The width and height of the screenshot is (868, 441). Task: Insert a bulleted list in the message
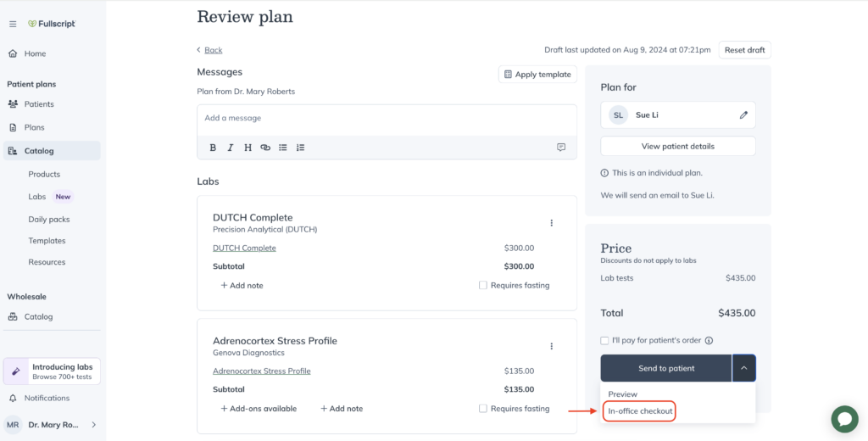283,148
